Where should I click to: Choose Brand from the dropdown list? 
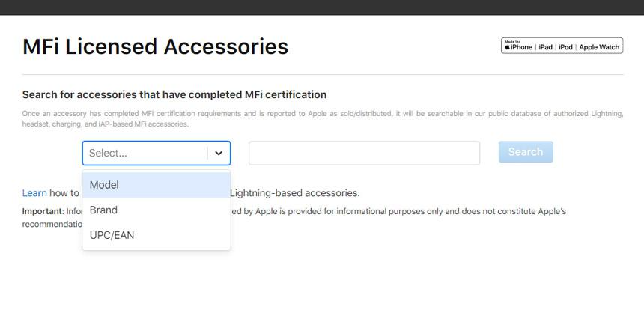[156, 210]
